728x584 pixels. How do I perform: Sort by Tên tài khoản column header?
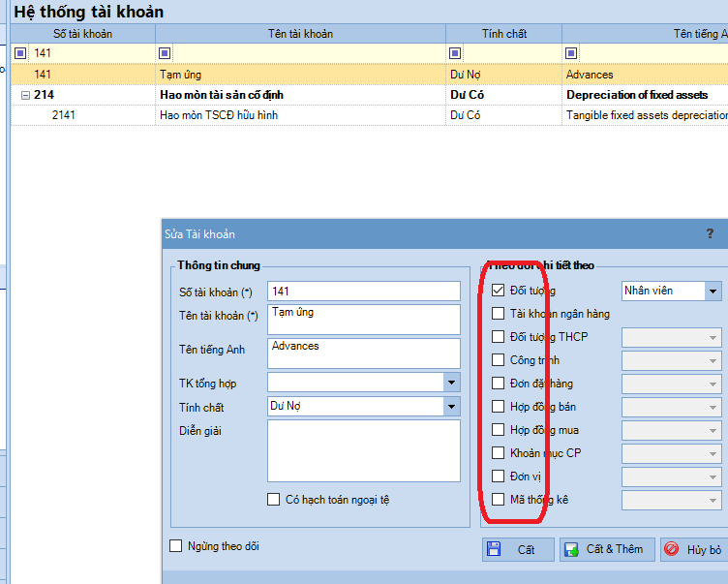(x=300, y=34)
